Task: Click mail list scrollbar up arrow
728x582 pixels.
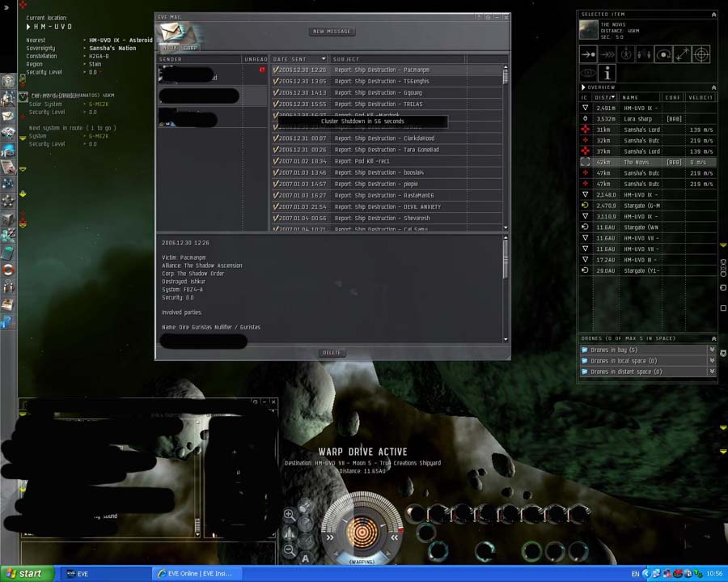Action: 506,67
